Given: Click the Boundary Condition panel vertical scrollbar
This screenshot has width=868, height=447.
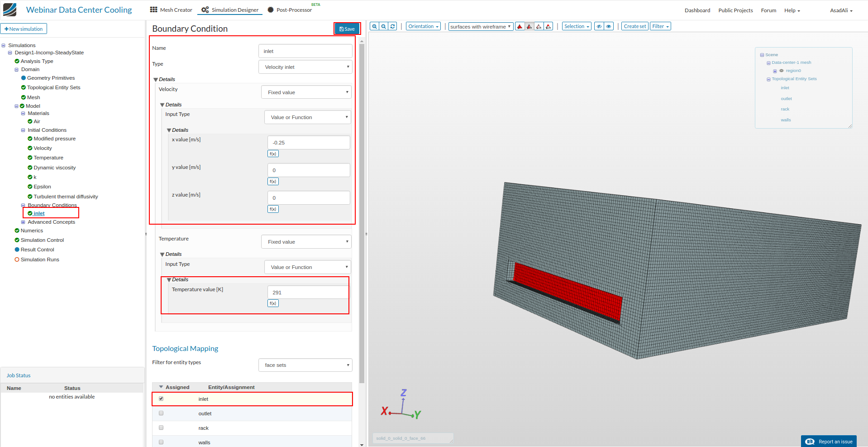Looking at the screenshot, I should [x=362, y=213].
